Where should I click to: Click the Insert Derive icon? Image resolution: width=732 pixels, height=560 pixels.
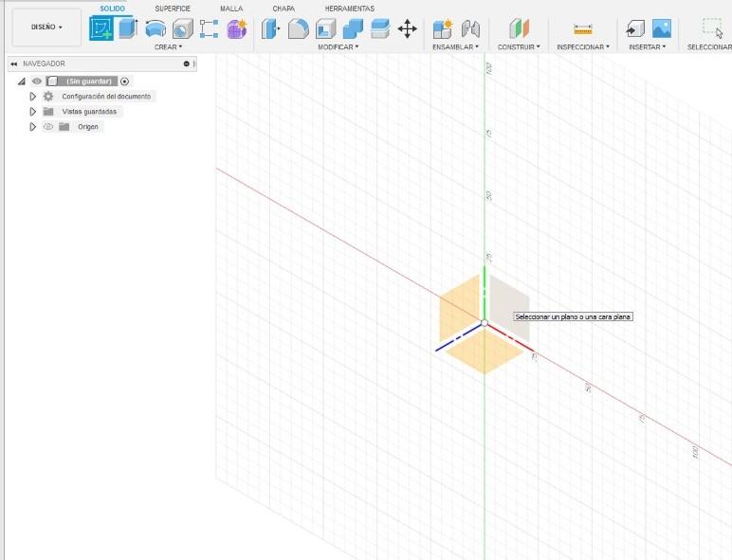[x=635, y=29]
